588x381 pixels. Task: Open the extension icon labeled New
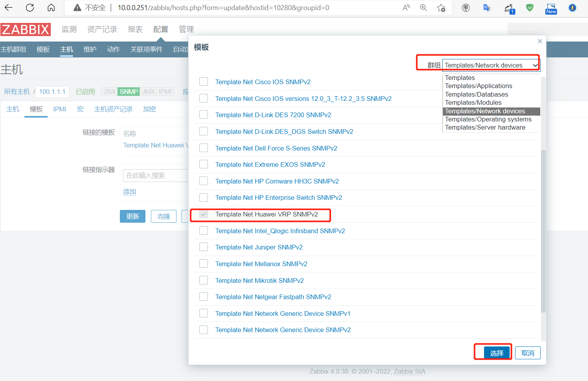(551, 9)
